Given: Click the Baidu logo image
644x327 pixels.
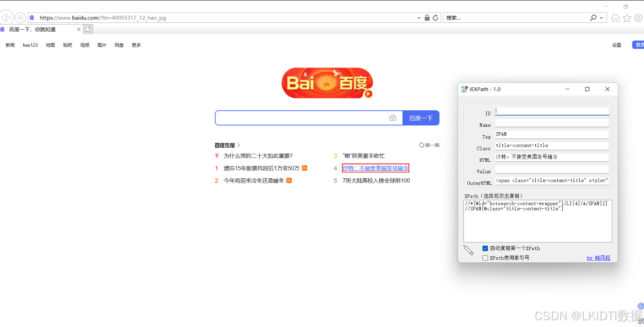Looking at the screenshot, I should click(327, 83).
